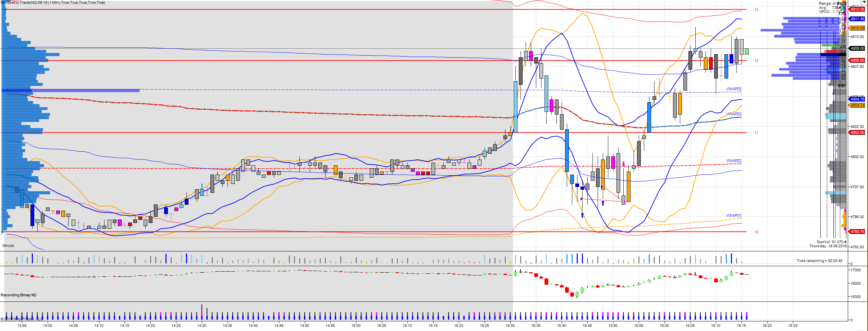Screen dimensions: 868x331
Task: Click the 'VPOC:' readout in the top corner
Action: click(x=832, y=12)
